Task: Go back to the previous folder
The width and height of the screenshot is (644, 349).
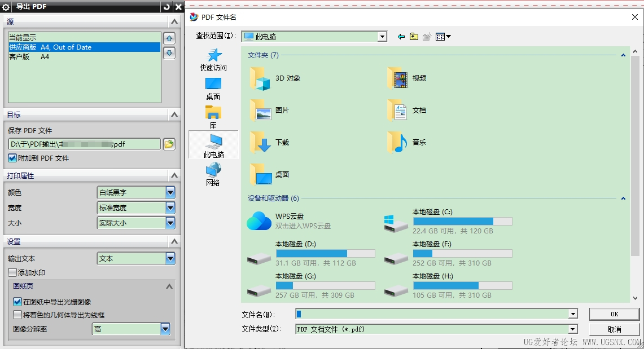Action: coord(401,37)
